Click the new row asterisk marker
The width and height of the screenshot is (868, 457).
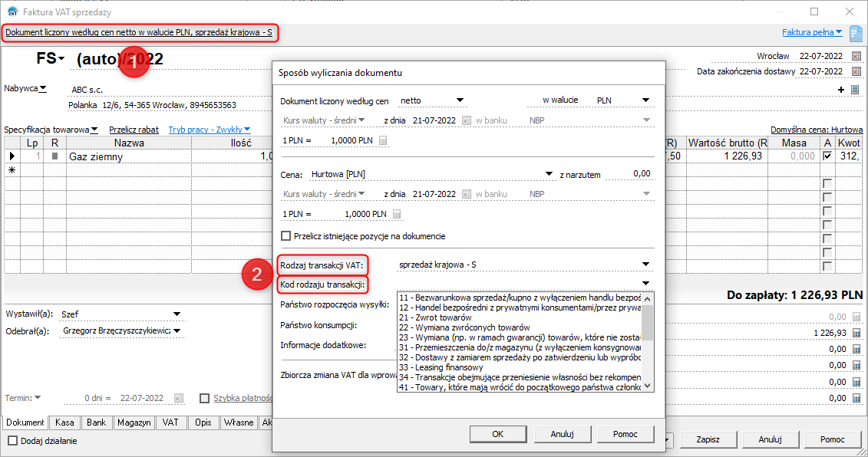tap(12, 170)
